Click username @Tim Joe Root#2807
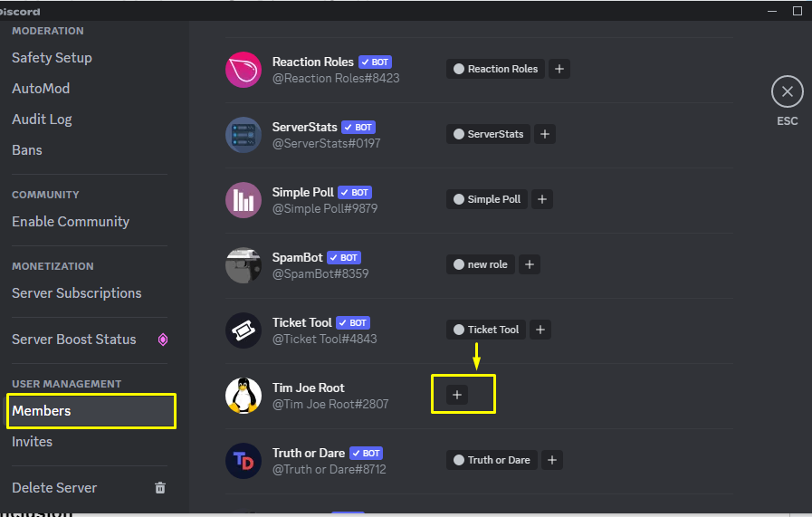The width and height of the screenshot is (812, 517). [330, 405]
